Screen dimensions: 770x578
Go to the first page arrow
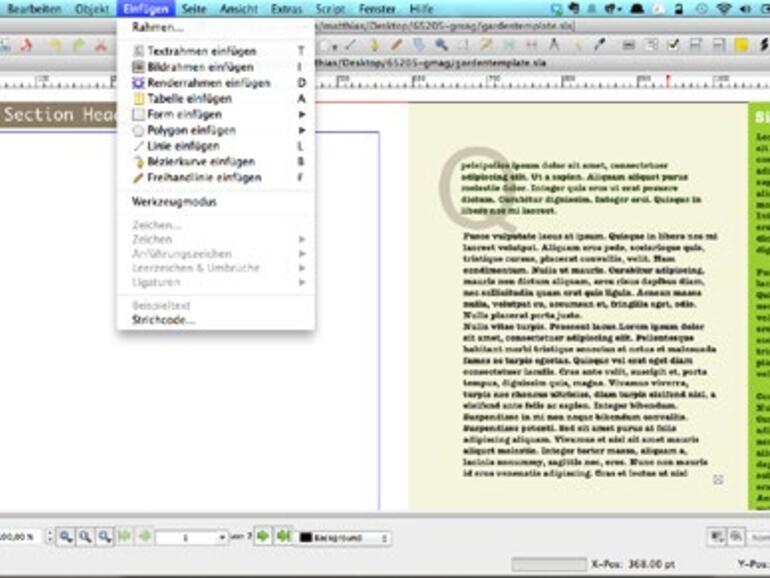click(125, 536)
